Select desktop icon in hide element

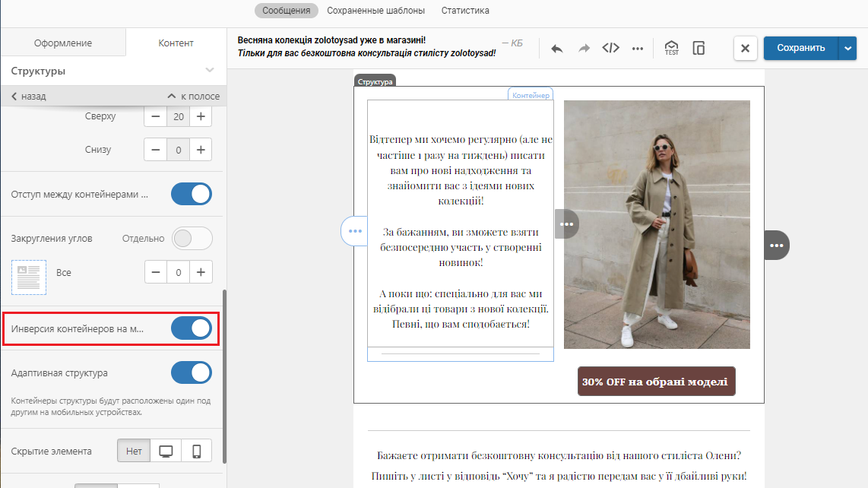point(166,451)
